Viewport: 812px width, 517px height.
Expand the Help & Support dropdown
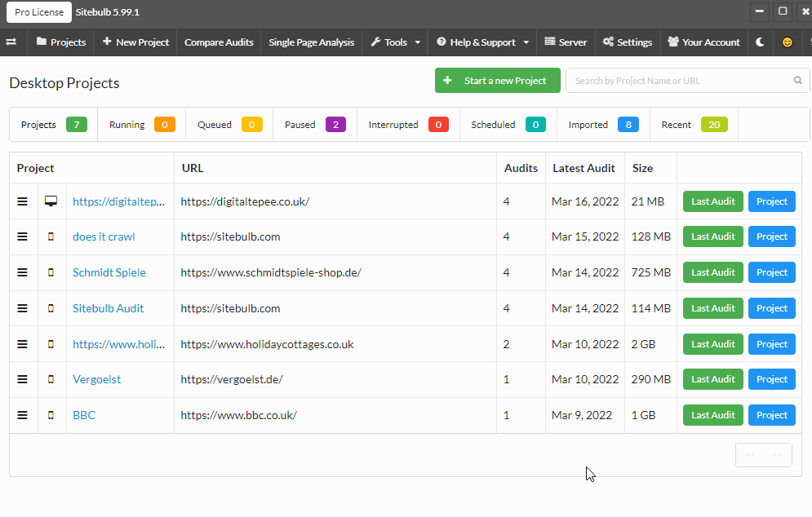tap(482, 42)
